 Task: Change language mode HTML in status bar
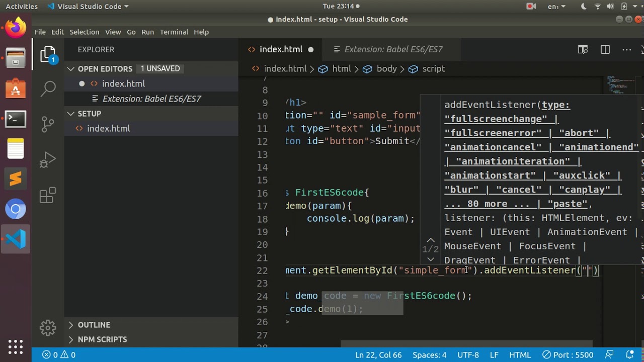[520, 355]
